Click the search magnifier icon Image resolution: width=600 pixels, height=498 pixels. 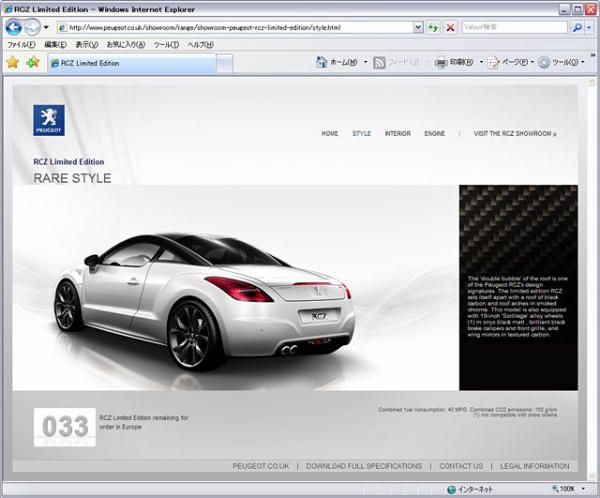(577, 28)
